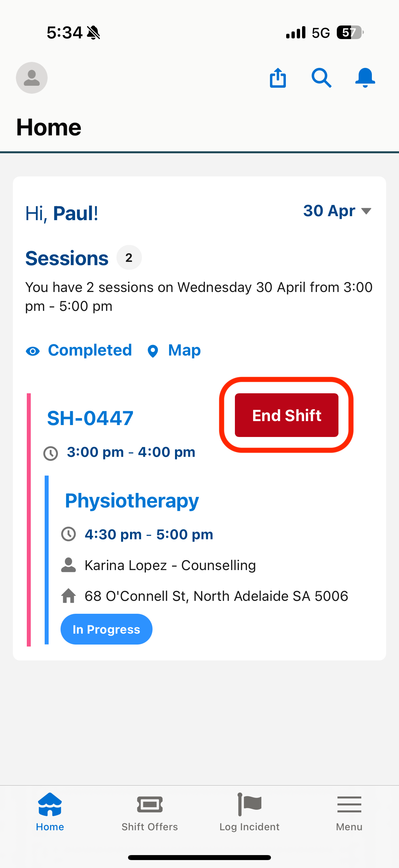Open the user profile avatar
This screenshot has height=868, width=399.
click(x=32, y=78)
